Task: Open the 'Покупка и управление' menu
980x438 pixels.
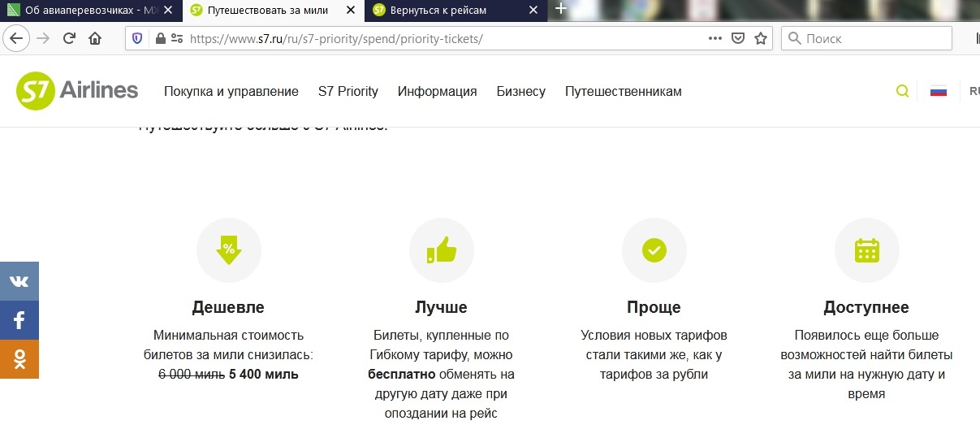Action: tap(231, 91)
